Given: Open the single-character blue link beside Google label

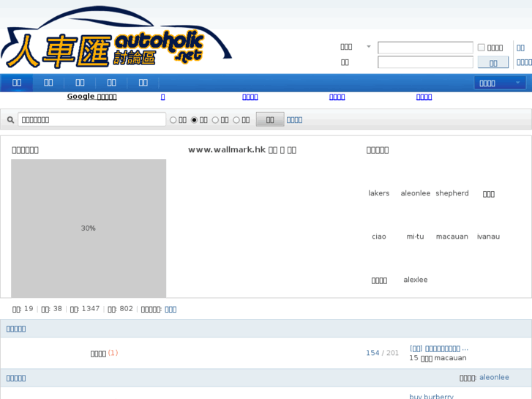Looking at the screenshot, I should [x=163, y=97].
